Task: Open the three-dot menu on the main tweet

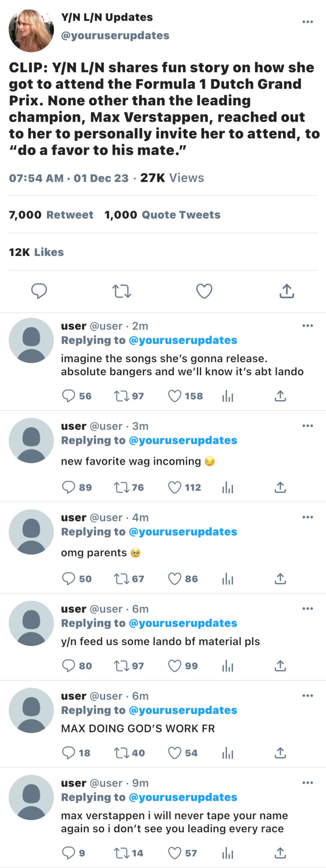Action: (x=307, y=22)
